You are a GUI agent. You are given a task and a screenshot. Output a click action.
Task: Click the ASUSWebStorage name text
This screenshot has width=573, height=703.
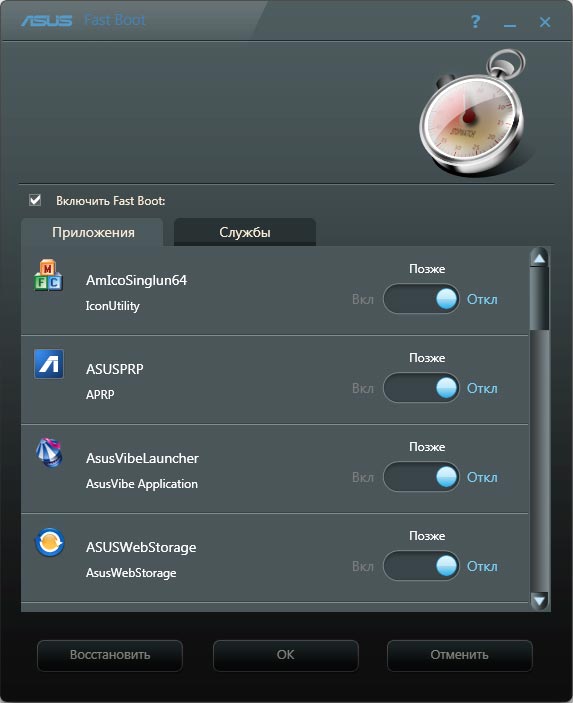(141, 547)
